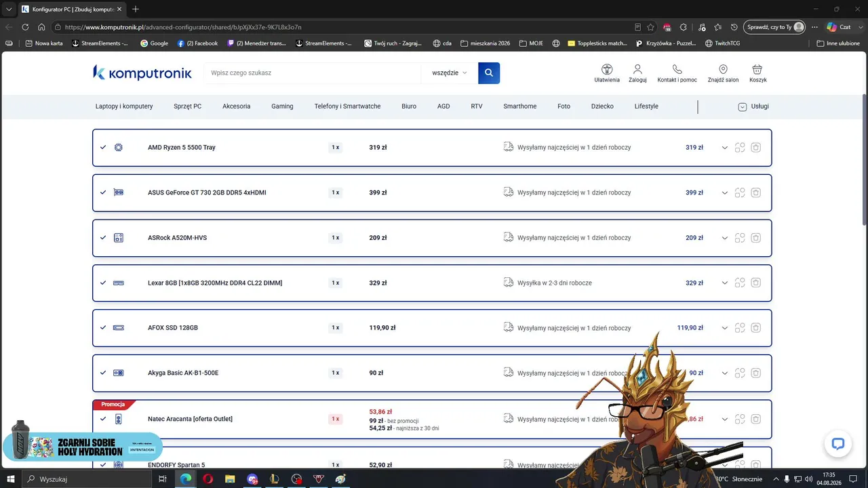The image size is (868, 488).
Task: Expand the Lexar 8GB row details
Action: pos(725,283)
